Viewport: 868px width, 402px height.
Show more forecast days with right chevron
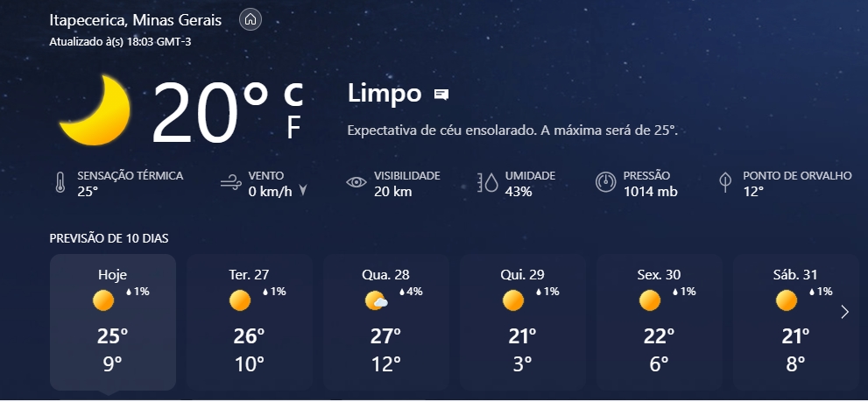coord(844,313)
